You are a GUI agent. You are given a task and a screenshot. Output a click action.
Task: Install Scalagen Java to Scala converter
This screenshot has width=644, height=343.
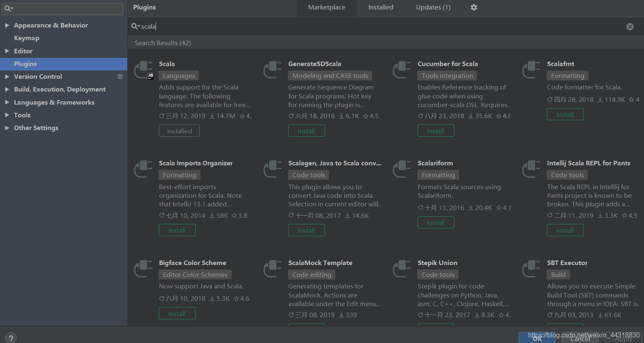306,230
